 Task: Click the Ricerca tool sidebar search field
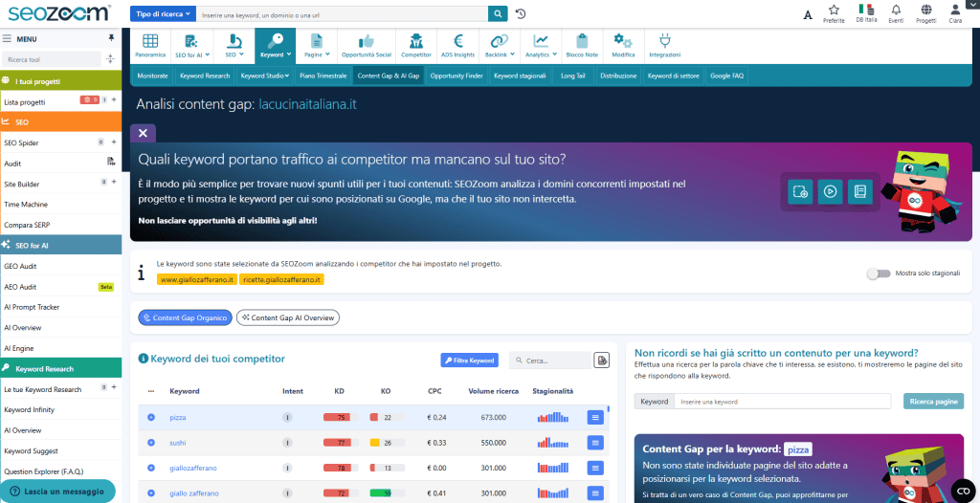[52, 59]
